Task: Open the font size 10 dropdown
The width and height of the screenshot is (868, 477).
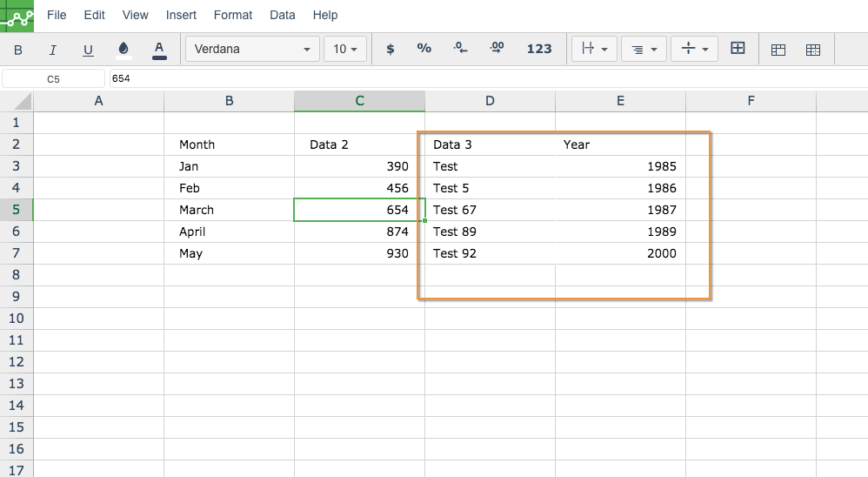Action: [x=345, y=49]
